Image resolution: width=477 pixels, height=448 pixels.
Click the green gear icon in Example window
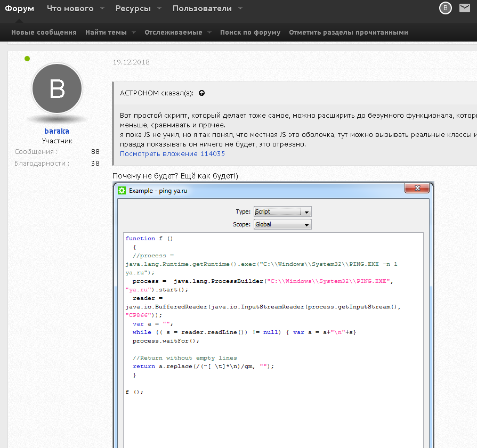(x=122, y=191)
